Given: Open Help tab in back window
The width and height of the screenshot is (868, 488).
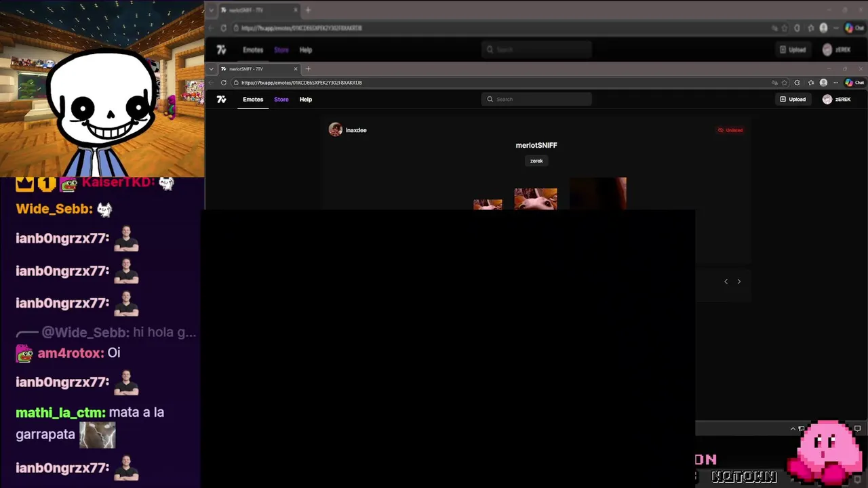Looking at the screenshot, I should pyautogui.click(x=306, y=50).
